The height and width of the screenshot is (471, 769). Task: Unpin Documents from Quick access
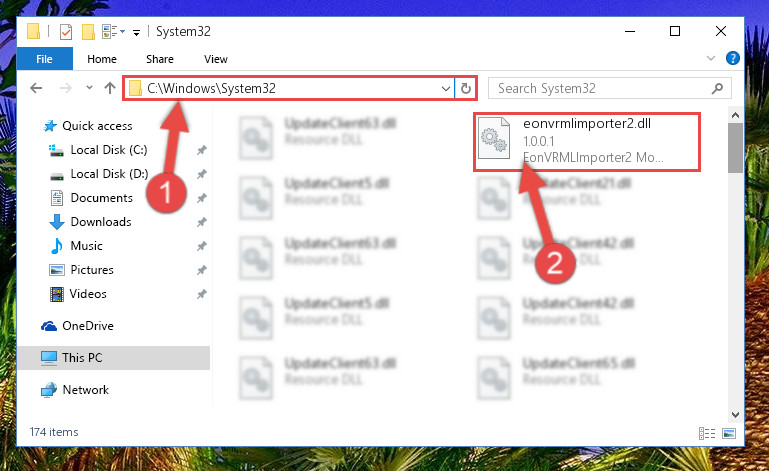(202, 198)
